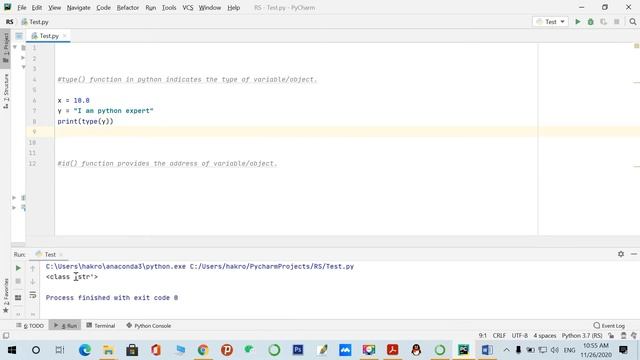640x360 pixels.
Task: Open the VCS menu
Action: [188, 8]
